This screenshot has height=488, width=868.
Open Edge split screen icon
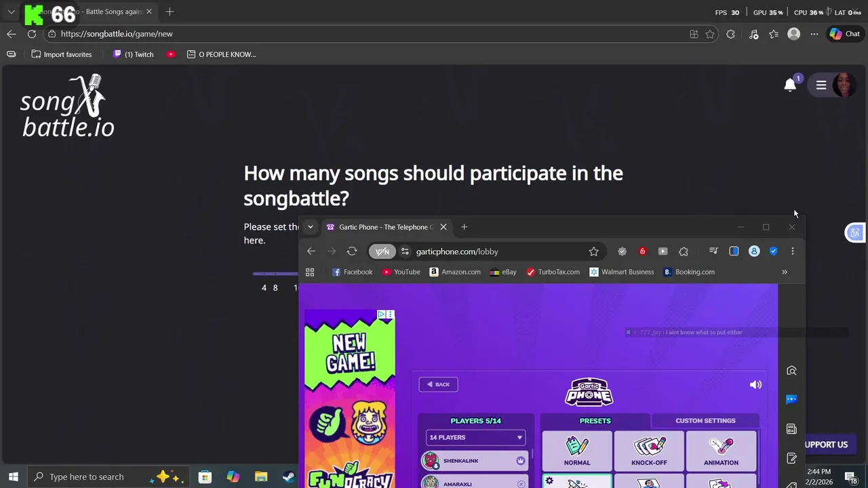point(694,34)
